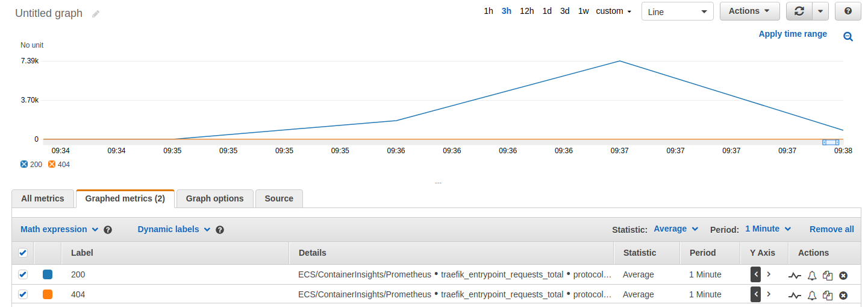Switch to the Graph options tab
This screenshot has height=307, width=868.
[214, 198]
